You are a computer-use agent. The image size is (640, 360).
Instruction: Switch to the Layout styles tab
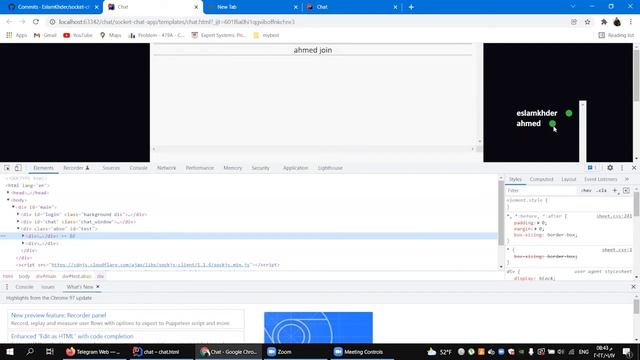pyautogui.click(x=568, y=179)
